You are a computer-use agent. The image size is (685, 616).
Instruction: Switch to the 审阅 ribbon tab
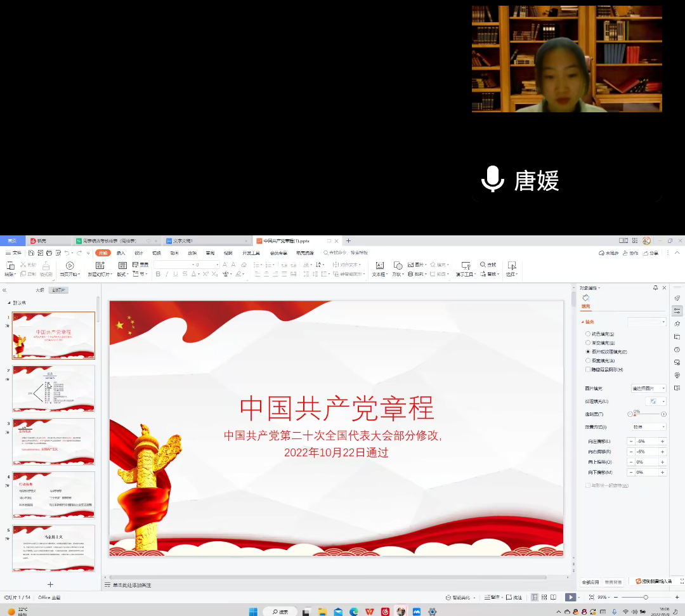(x=210, y=252)
